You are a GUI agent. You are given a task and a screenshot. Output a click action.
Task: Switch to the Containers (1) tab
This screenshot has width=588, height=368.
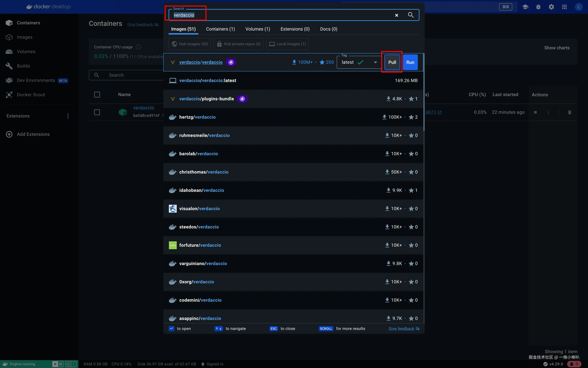click(220, 29)
